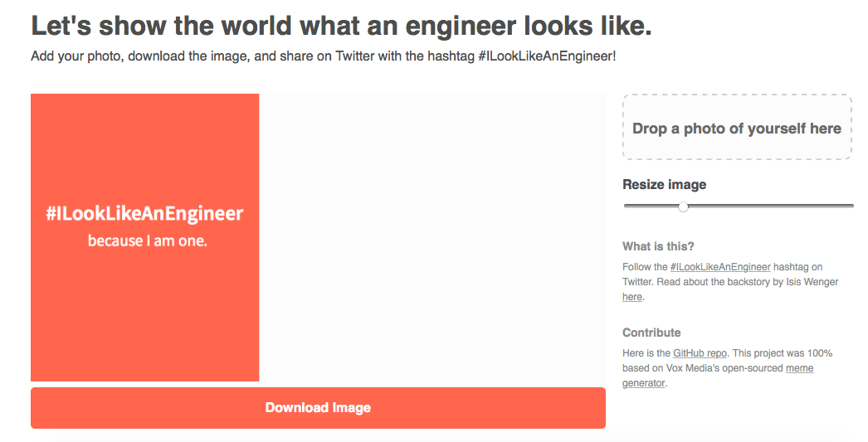Click the photo drop zone box
868x442 pixels.
(x=737, y=127)
